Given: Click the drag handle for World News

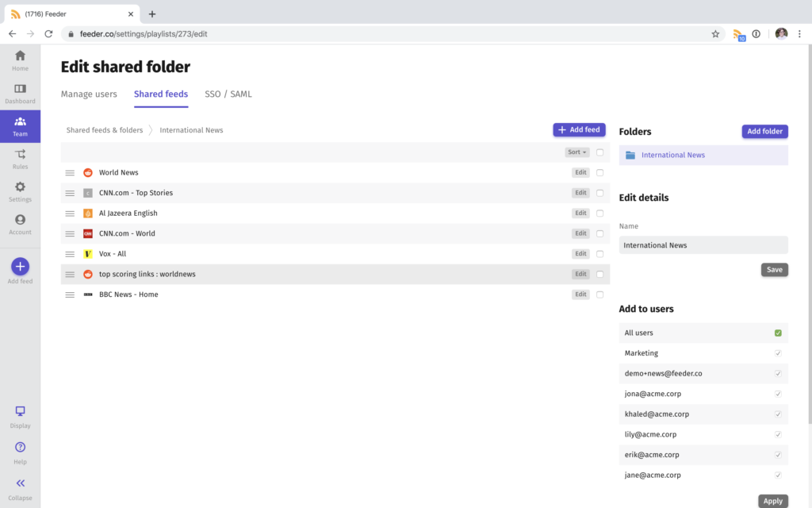Looking at the screenshot, I should coord(70,172).
